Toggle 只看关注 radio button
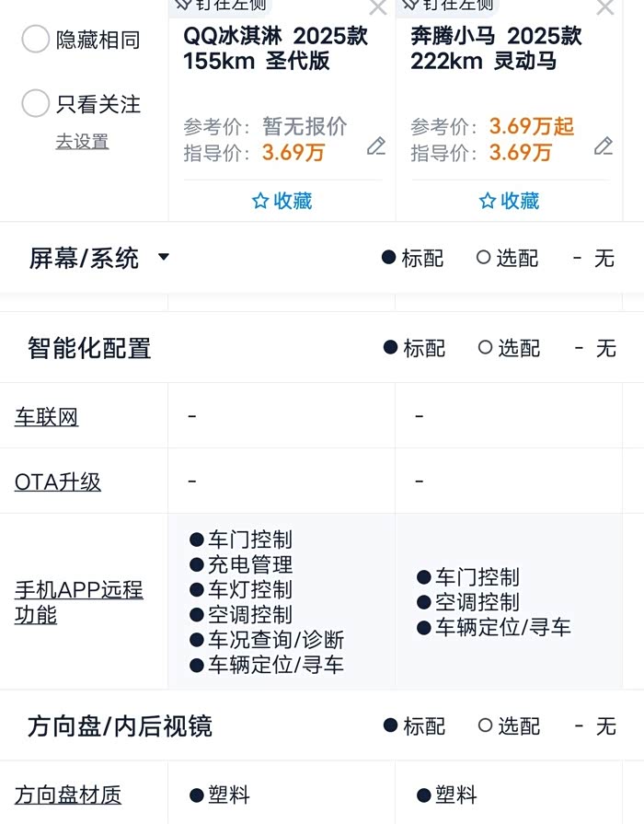Viewport: 644px width, 824px height. pyautogui.click(x=35, y=104)
